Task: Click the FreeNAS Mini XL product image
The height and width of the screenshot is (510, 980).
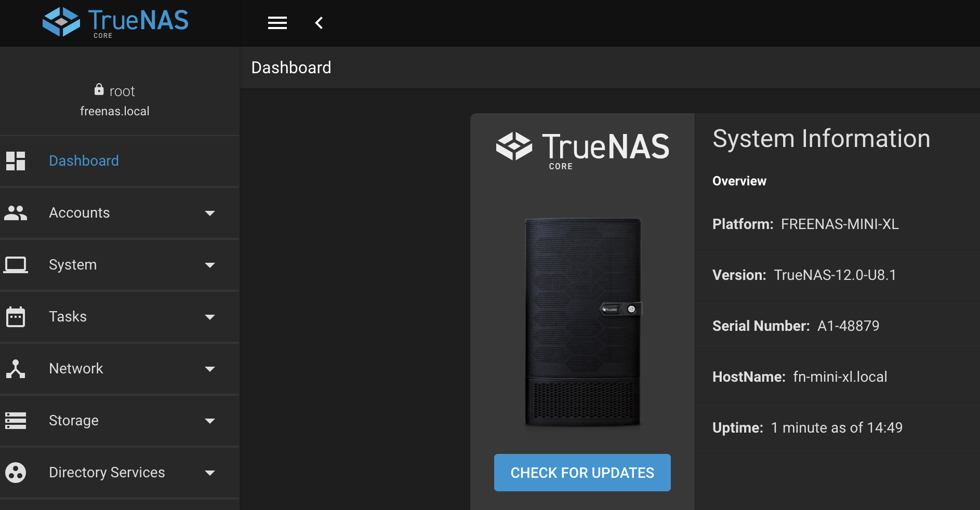Action: [x=583, y=322]
